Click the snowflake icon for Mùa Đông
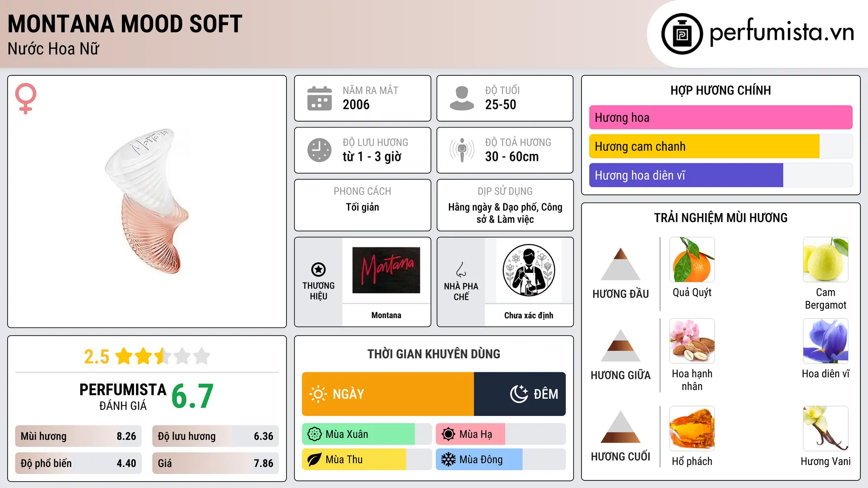Viewport: 868px width, 488px height. click(448, 460)
